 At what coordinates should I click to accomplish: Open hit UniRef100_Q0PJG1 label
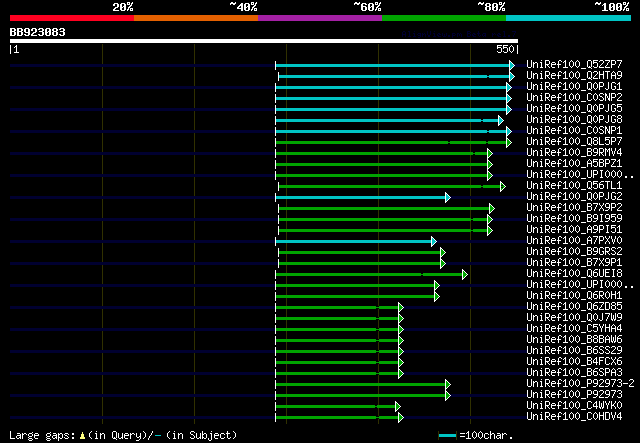pos(574,87)
